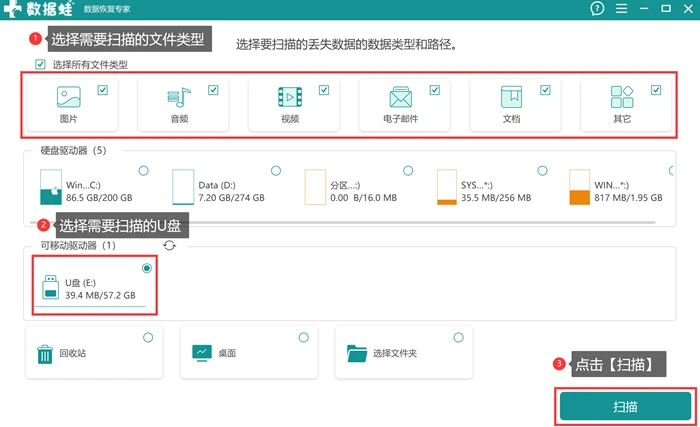The width and height of the screenshot is (700, 427).
Task: Uncheck the 图片 file type checkbox
Action: coord(103,90)
